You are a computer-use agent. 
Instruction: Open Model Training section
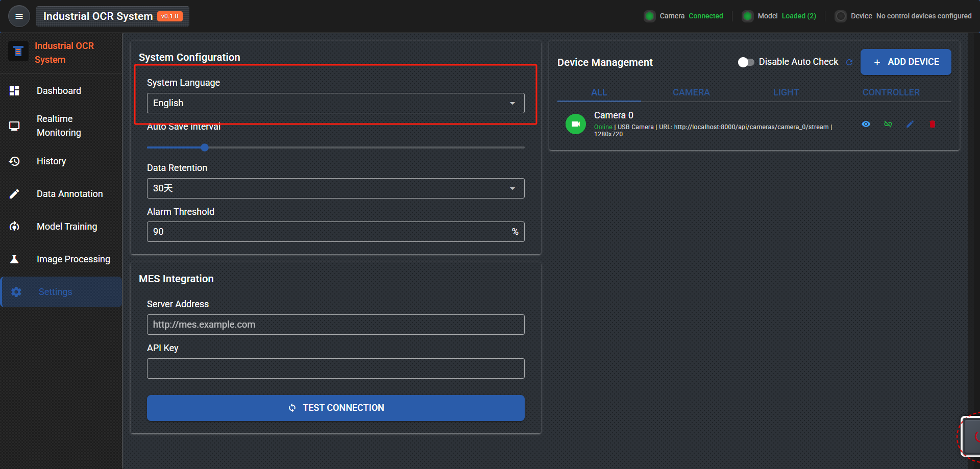tap(61, 227)
